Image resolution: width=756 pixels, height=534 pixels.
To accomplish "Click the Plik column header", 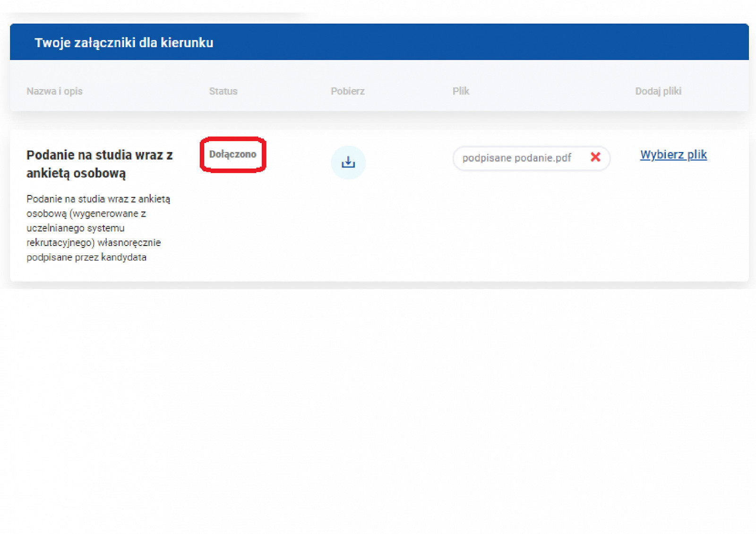I will click(x=461, y=91).
